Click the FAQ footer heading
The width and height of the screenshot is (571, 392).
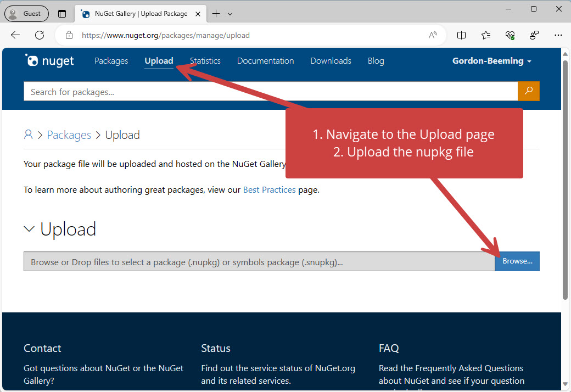tap(389, 348)
